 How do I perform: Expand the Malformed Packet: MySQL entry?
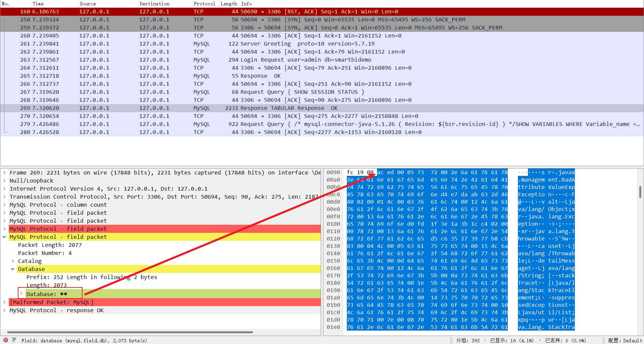click(4, 302)
